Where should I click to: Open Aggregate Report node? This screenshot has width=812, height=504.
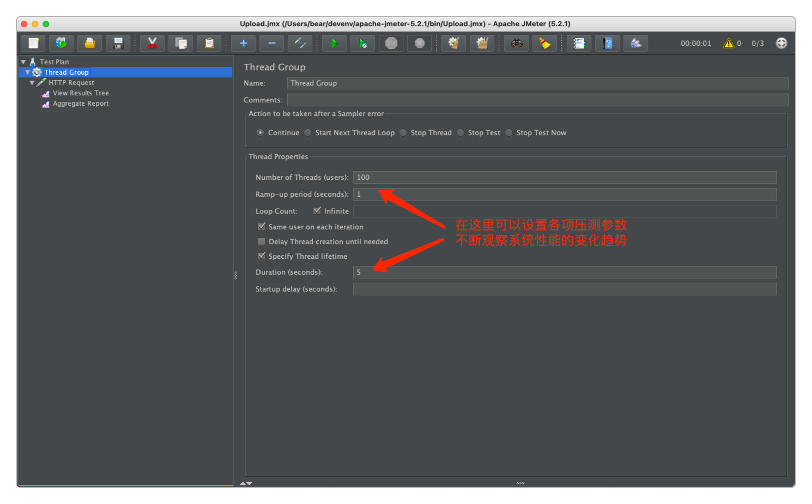click(x=81, y=104)
